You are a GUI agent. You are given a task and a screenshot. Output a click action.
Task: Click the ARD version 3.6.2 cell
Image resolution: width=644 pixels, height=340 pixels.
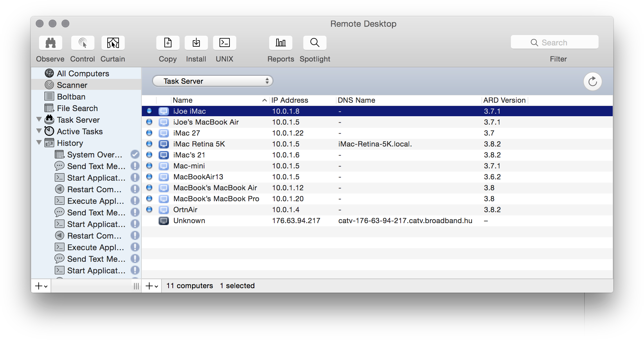492,177
